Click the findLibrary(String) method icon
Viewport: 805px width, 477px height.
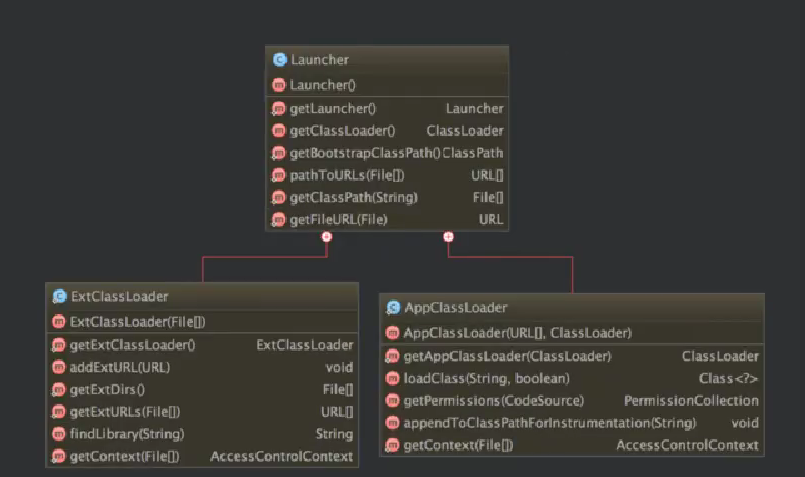coord(59,434)
